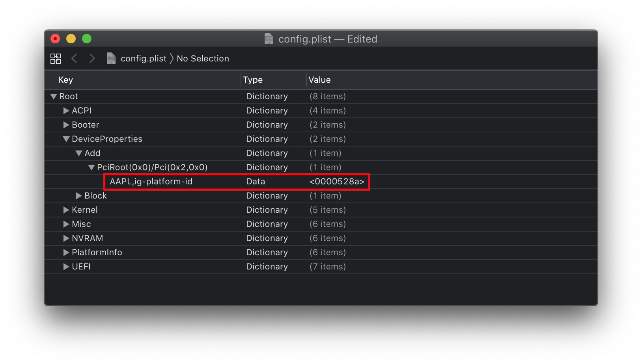Expand the ACPI dictionary
Viewport: 642px width, 364px height.
pyautogui.click(x=65, y=111)
